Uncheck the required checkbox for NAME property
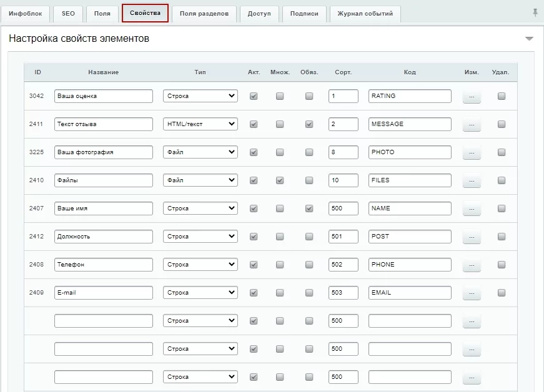 pyautogui.click(x=309, y=208)
